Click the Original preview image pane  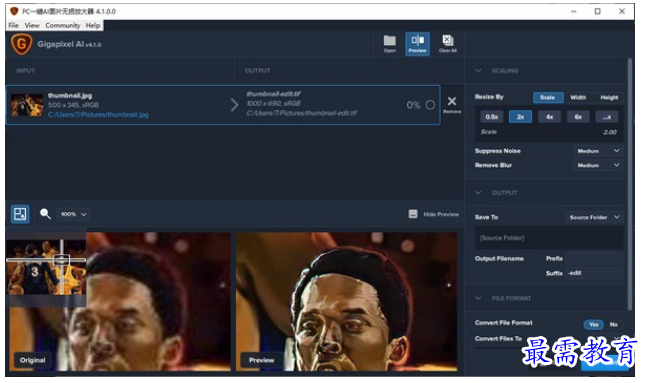point(119,301)
